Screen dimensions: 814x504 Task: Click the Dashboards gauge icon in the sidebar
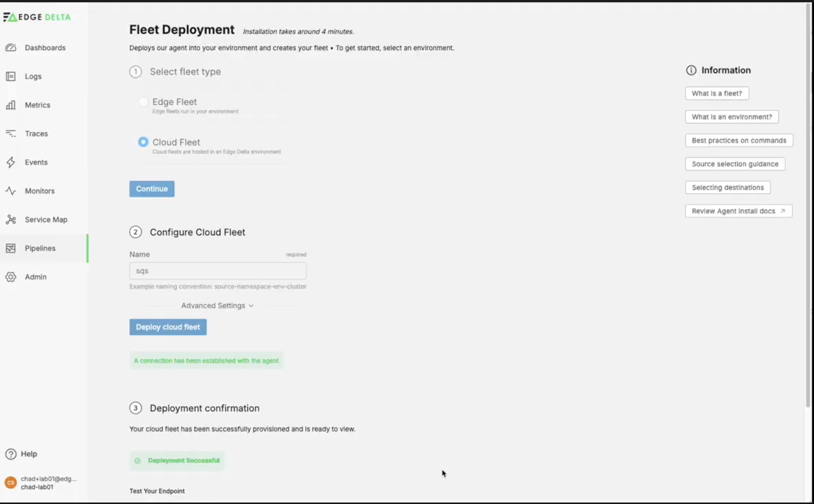[x=11, y=48]
